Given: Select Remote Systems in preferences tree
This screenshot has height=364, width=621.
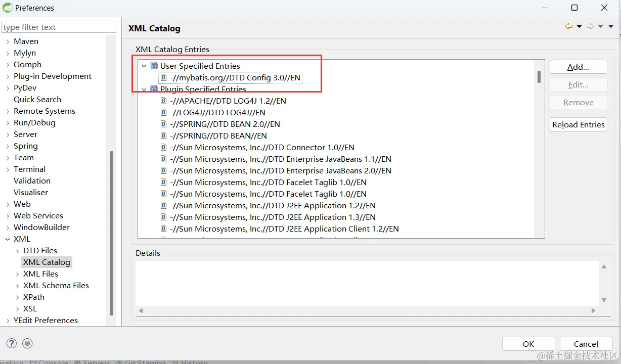Looking at the screenshot, I should (45, 111).
